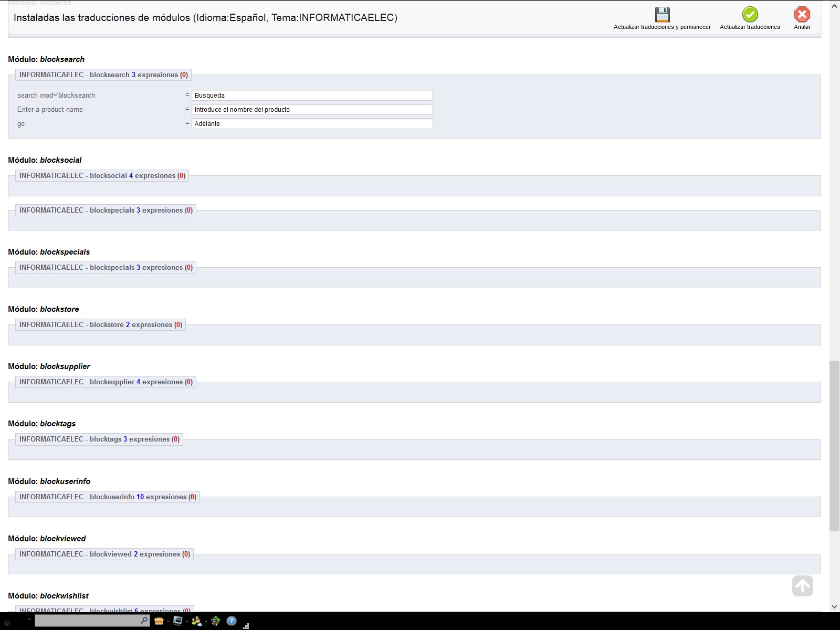Viewport: 840px width, 630px height.
Task: Expand blockspecials section under blocksocial module
Action: point(106,210)
